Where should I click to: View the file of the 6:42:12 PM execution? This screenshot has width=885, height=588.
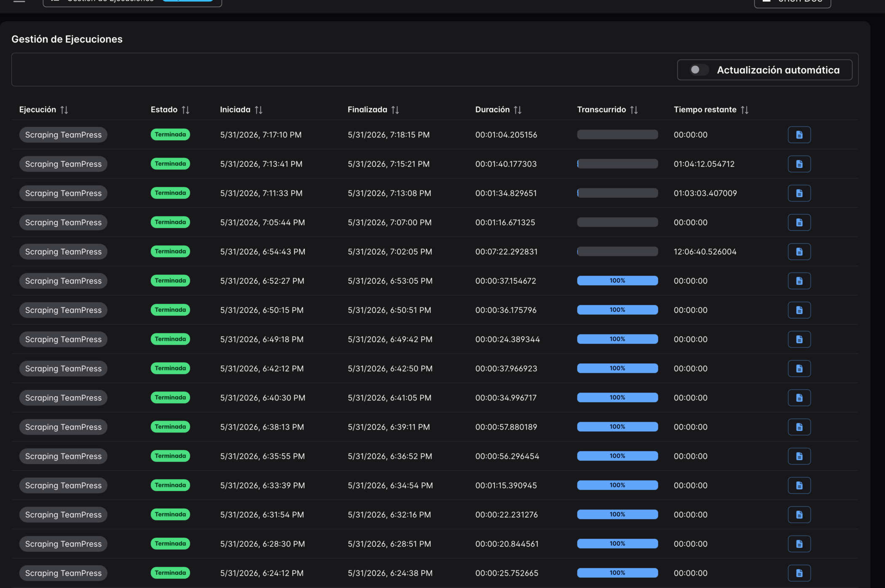click(x=799, y=368)
